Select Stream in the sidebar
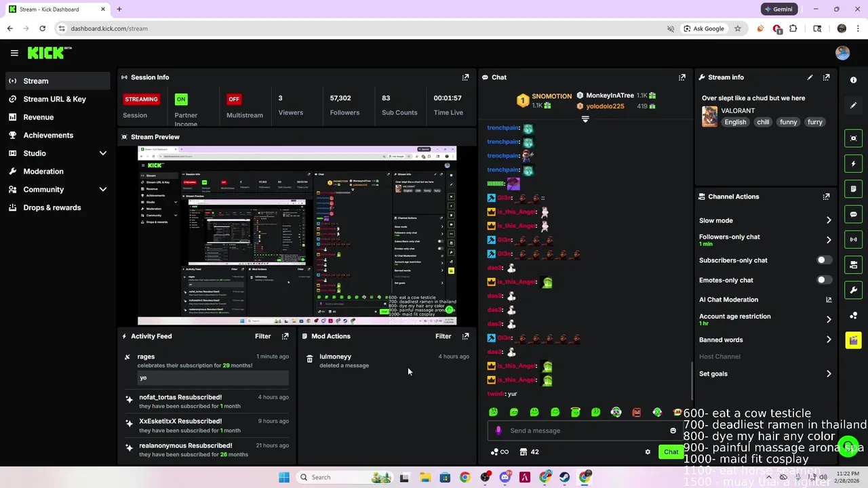Screen dimensions: 868x488 [57, 81]
